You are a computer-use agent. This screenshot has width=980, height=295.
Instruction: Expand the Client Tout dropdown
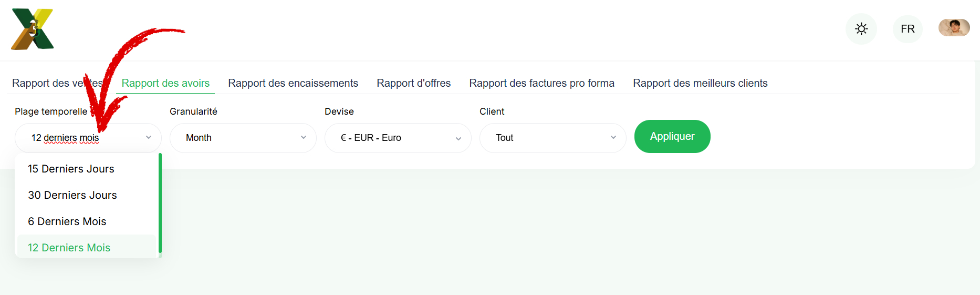click(x=553, y=138)
